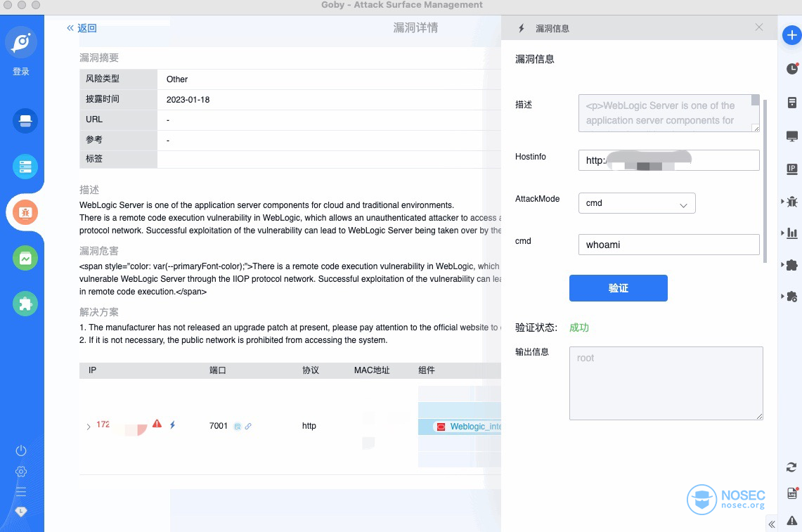Click the IP icon in right toolbar

(791, 169)
